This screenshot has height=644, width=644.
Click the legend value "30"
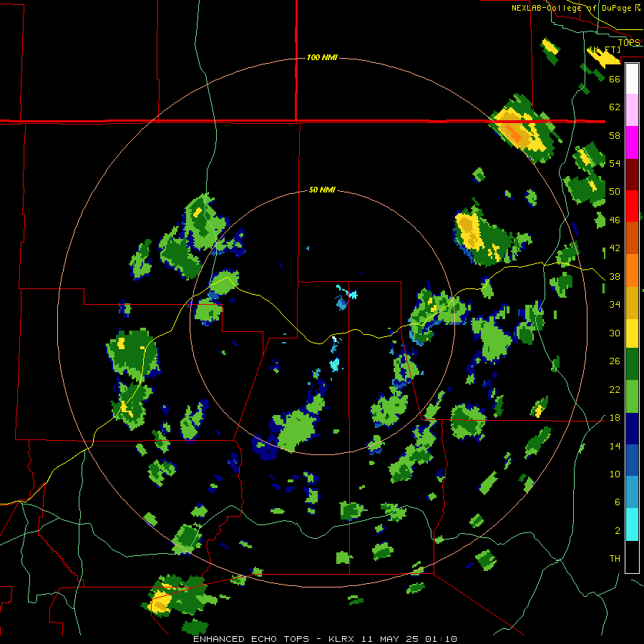615,333
